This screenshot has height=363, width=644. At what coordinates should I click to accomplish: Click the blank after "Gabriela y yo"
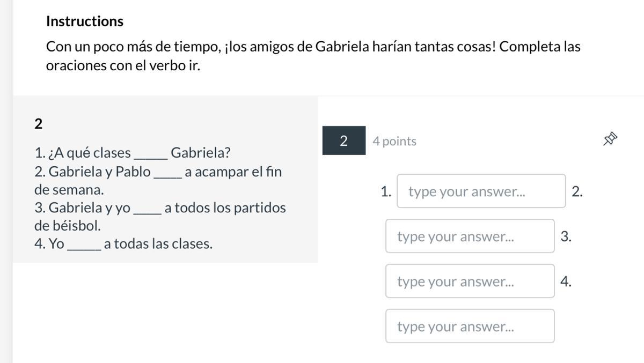(x=147, y=210)
